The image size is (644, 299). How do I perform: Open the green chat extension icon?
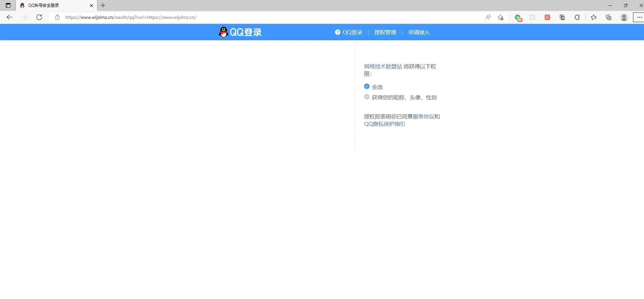point(518,18)
